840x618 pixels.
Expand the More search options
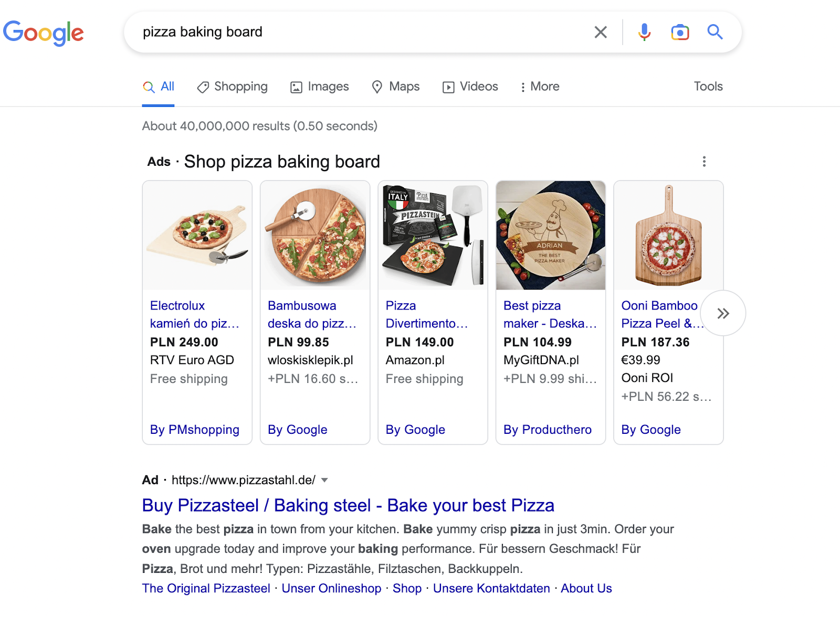[539, 87]
